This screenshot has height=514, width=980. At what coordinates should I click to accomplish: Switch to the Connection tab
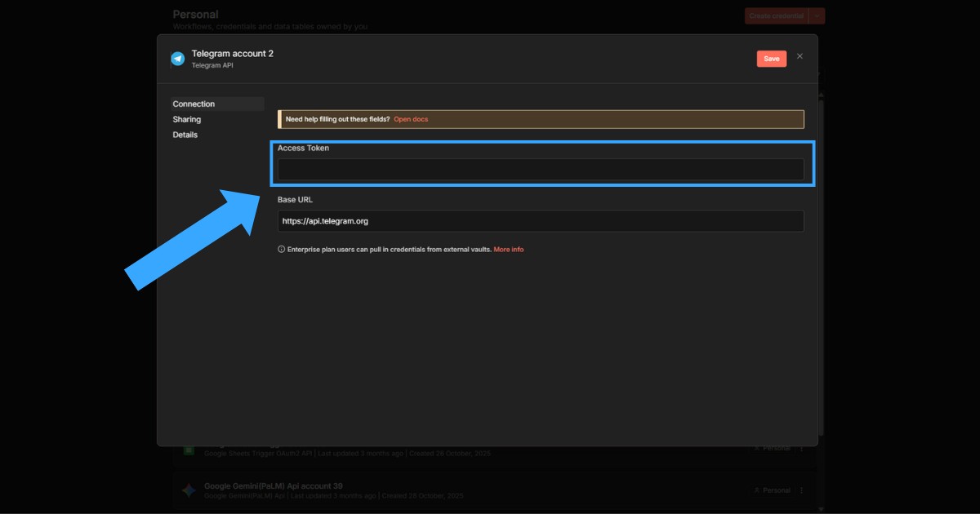pos(194,104)
